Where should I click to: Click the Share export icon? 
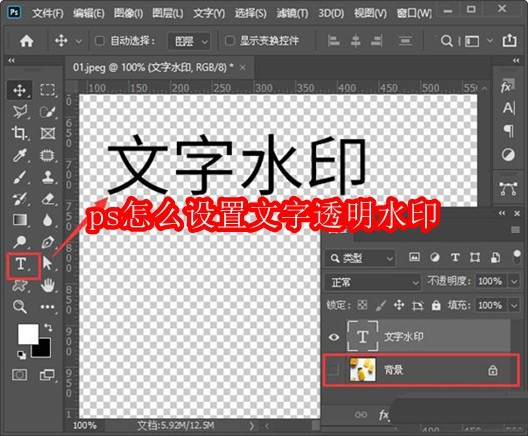point(509,40)
